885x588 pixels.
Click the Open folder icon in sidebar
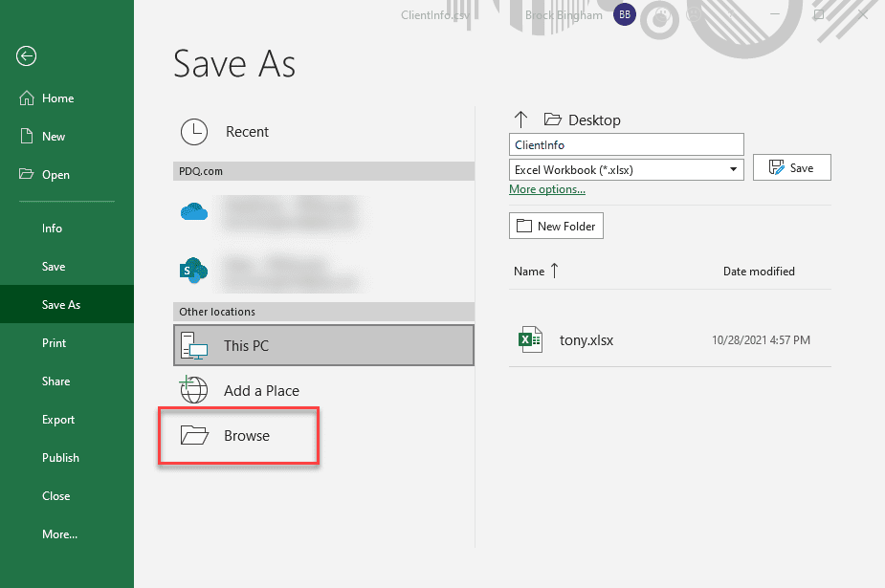pos(27,174)
